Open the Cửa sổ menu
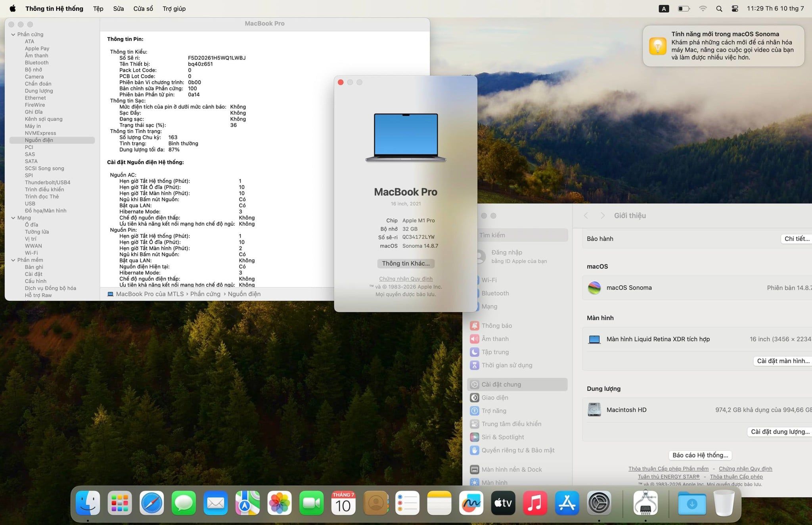The height and width of the screenshot is (525, 812). (143, 8)
